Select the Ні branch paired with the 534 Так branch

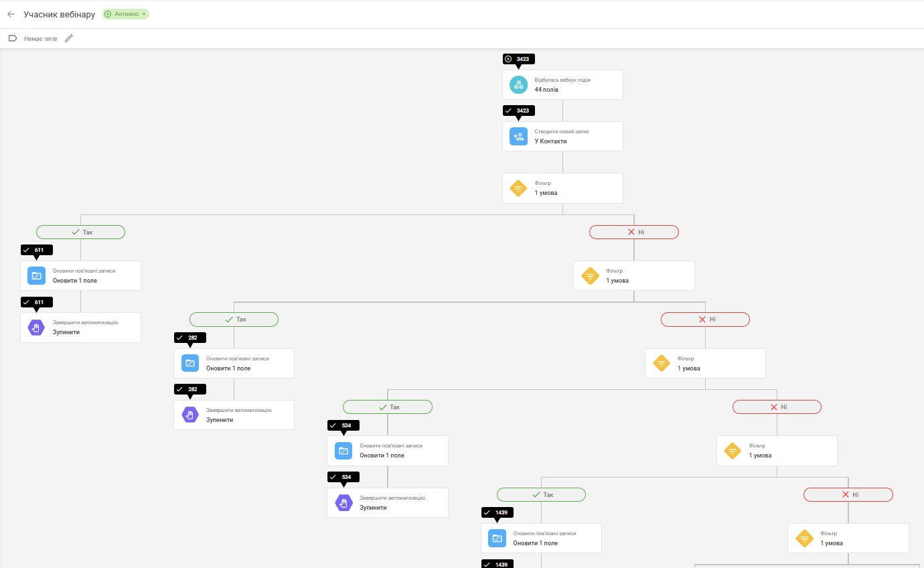pos(777,407)
